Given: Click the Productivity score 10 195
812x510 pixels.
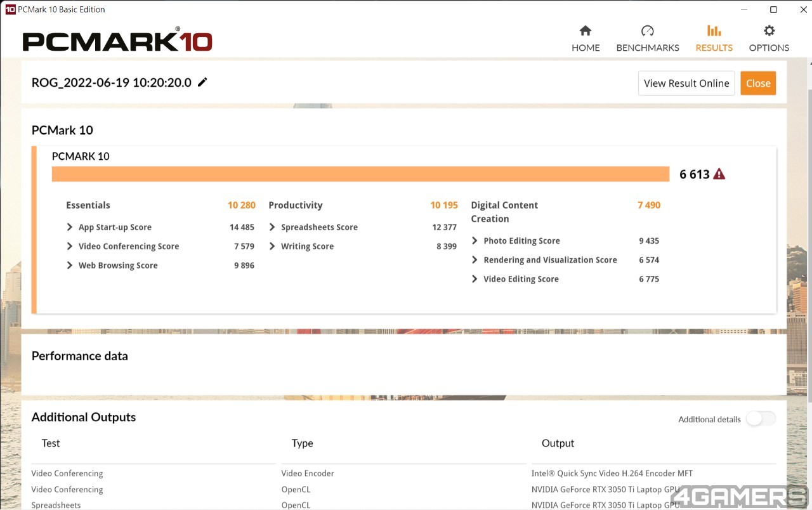Looking at the screenshot, I should point(444,205).
